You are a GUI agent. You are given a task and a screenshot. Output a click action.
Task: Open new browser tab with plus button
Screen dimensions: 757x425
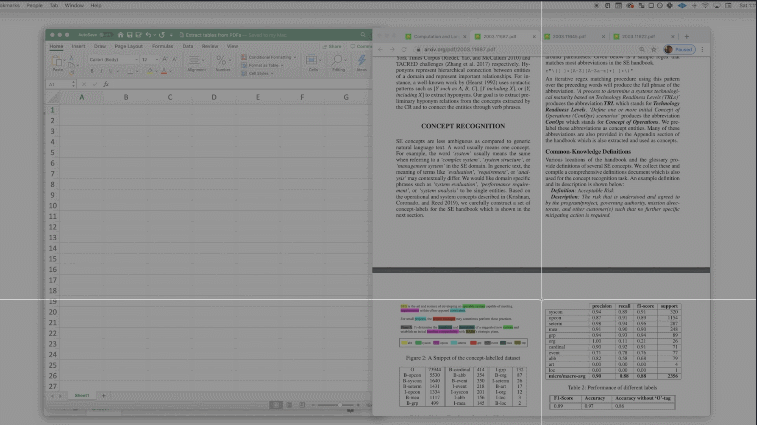(x=687, y=37)
